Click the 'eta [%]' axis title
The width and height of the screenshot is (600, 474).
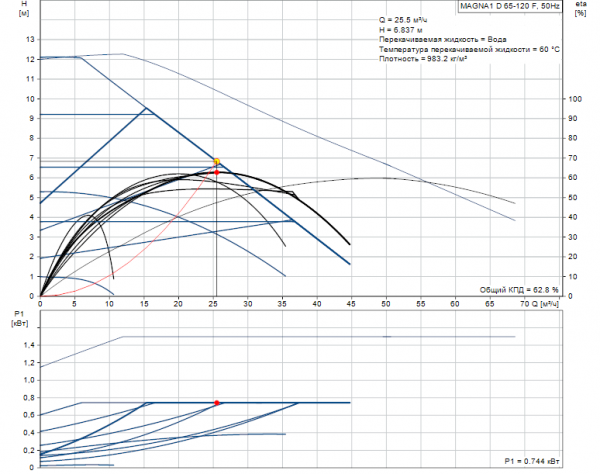click(x=580, y=8)
